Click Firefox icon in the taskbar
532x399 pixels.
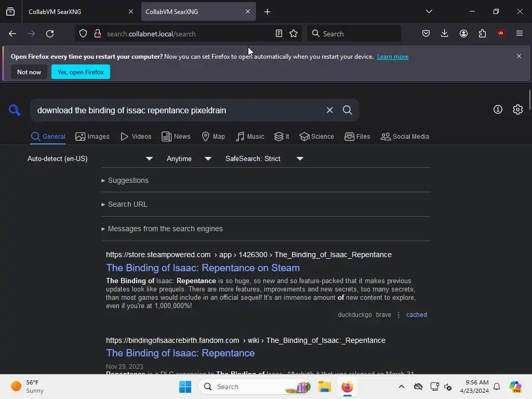[x=347, y=387]
